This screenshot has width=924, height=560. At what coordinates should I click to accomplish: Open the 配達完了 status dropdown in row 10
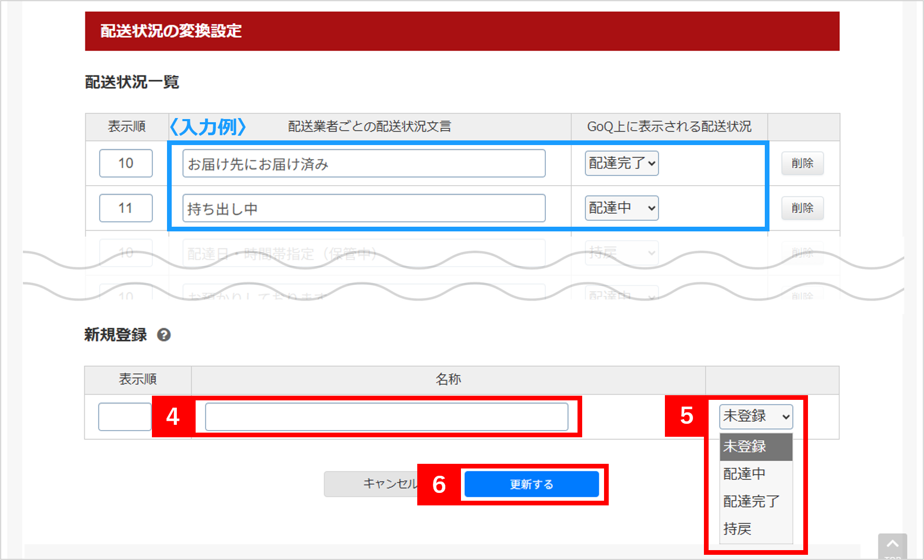point(621,163)
